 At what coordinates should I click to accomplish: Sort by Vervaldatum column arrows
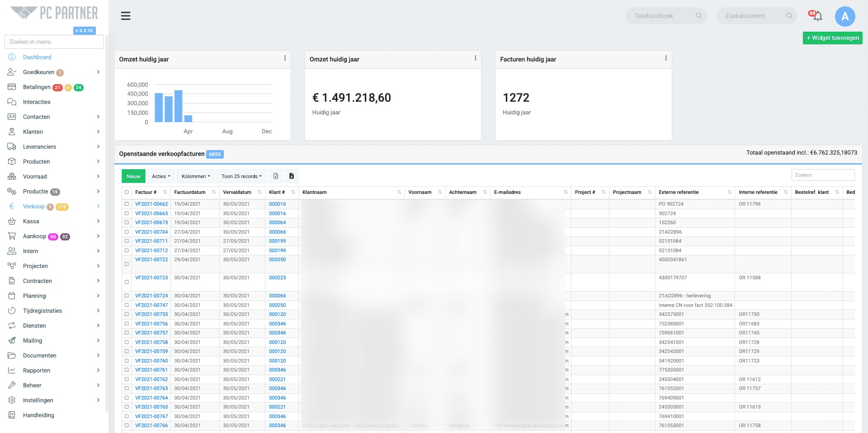tap(259, 192)
